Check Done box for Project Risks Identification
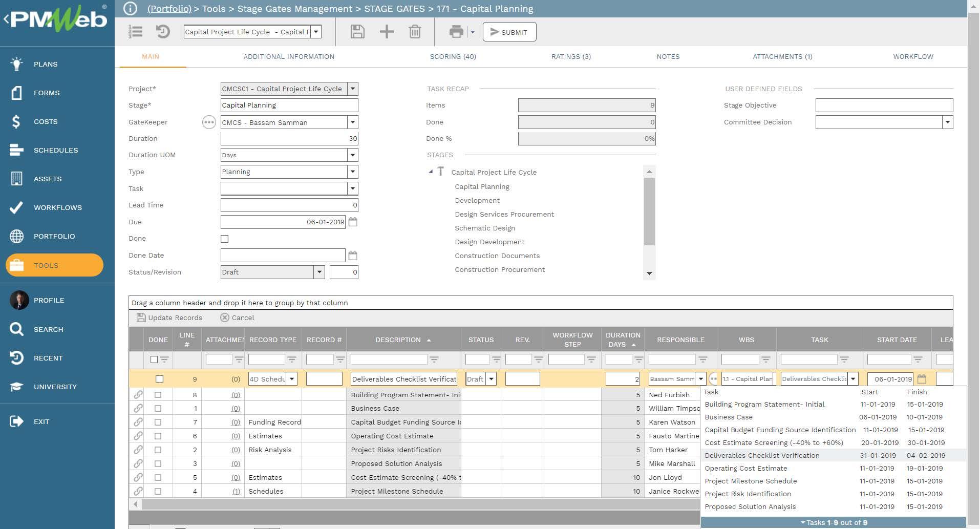The width and height of the screenshot is (980, 529). [x=158, y=450]
